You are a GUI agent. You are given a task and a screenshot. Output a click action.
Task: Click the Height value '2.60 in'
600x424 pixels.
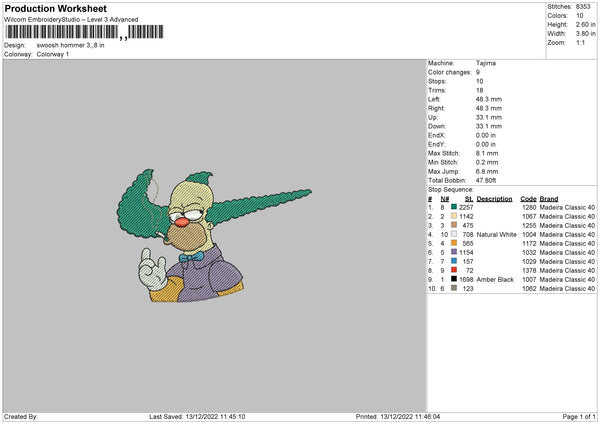585,24
